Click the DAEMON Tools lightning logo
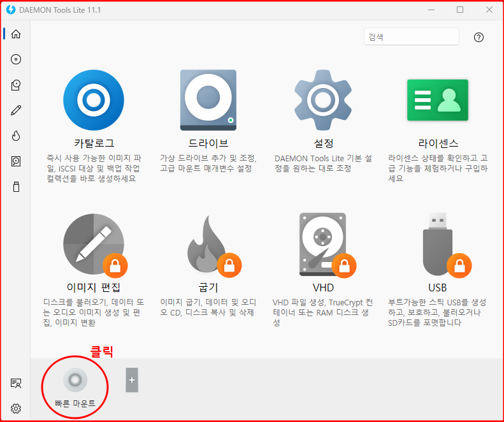 [11, 10]
